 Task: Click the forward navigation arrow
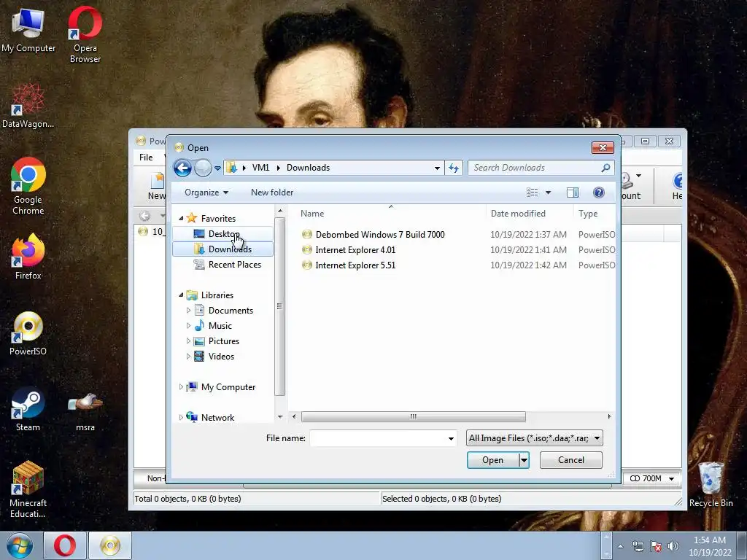click(203, 168)
